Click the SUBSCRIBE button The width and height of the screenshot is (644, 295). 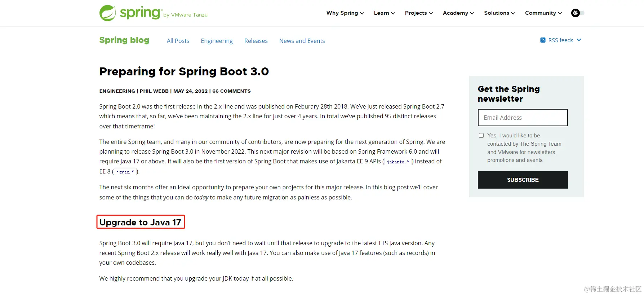point(523,180)
